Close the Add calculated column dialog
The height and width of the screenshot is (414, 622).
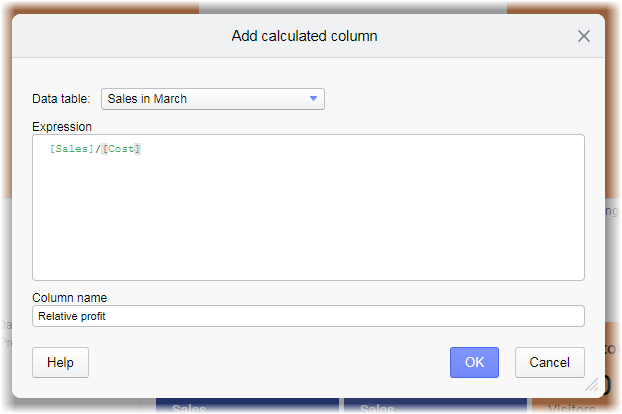pyautogui.click(x=584, y=36)
